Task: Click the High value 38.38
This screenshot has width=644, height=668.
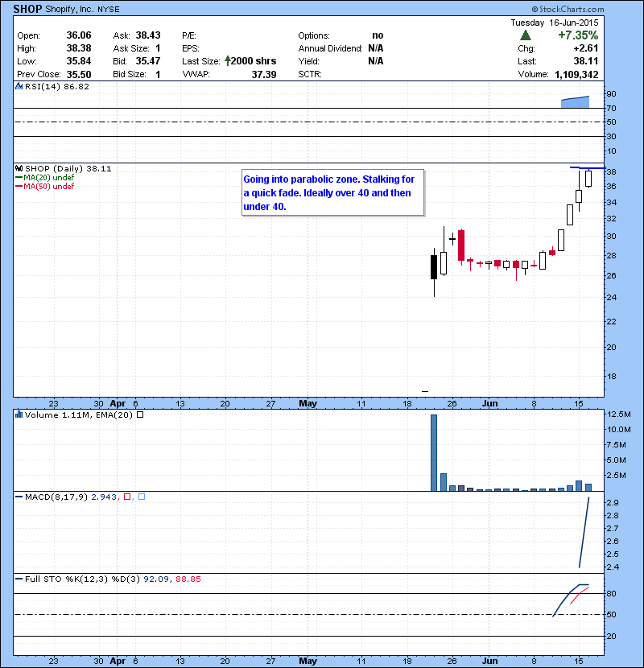Action: (x=79, y=48)
